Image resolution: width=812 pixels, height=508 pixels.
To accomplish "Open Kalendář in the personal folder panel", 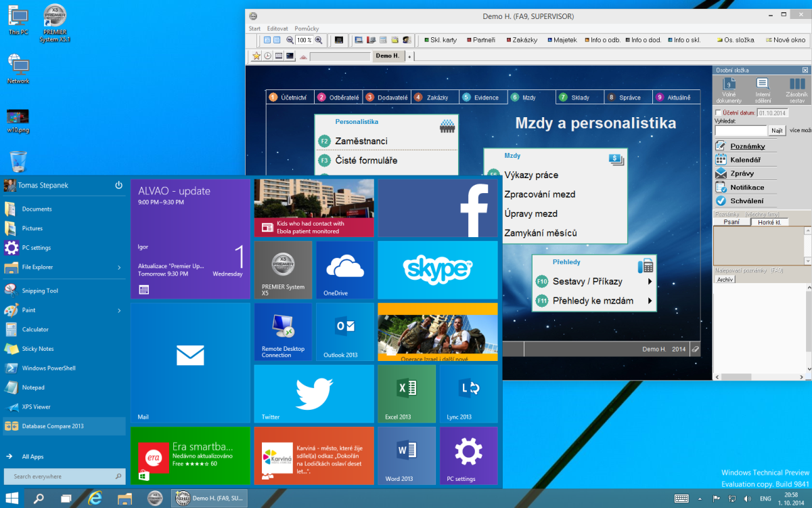I will pos(745,160).
